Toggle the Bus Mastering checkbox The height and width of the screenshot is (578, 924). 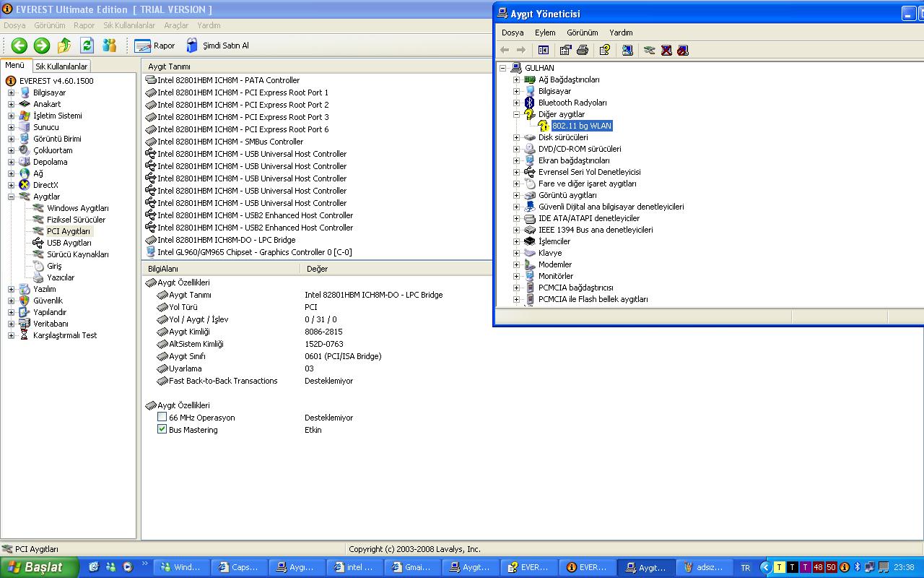pos(162,429)
